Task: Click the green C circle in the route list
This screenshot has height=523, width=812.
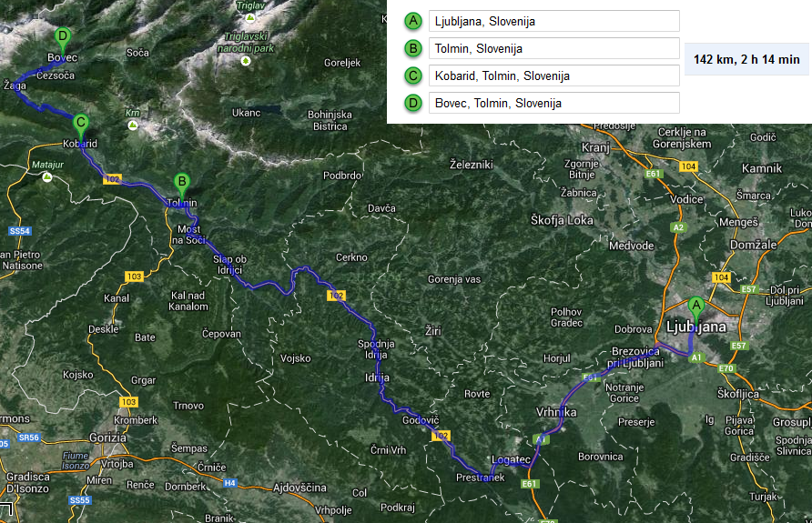Action: pos(414,75)
